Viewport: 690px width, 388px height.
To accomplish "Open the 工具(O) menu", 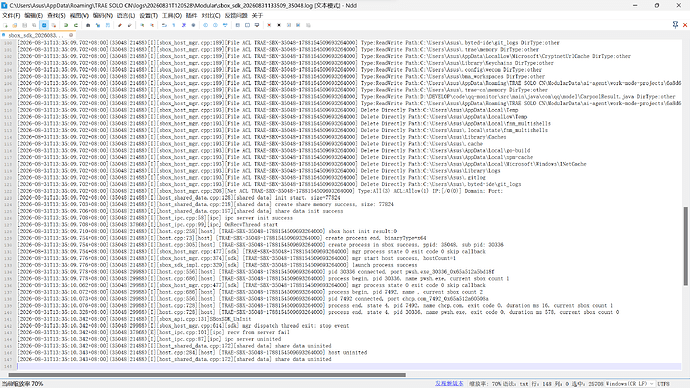I will (x=172, y=15).
